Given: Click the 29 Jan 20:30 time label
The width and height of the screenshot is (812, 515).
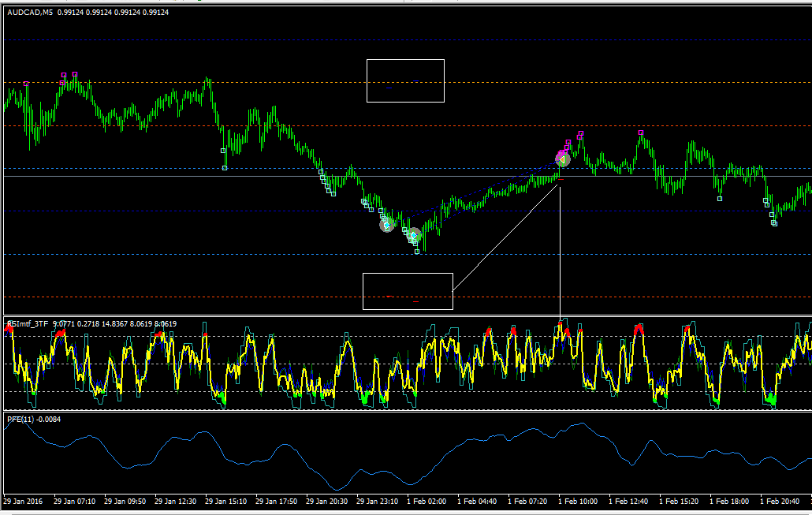Looking at the screenshot, I should tap(326, 502).
